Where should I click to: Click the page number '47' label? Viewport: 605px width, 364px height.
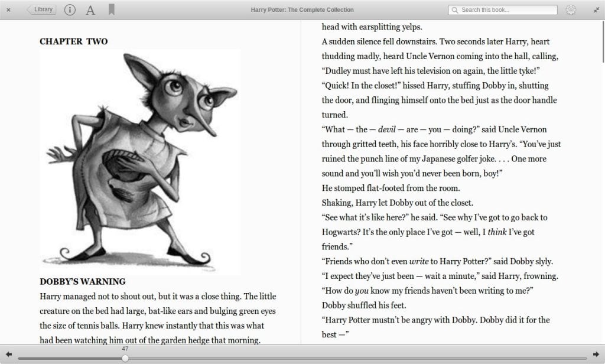(x=125, y=349)
